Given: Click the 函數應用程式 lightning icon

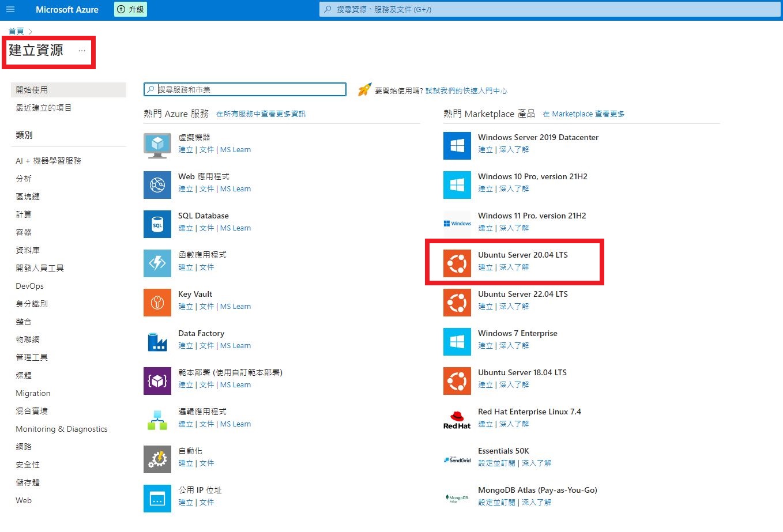Looking at the screenshot, I should tap(157, 263).
